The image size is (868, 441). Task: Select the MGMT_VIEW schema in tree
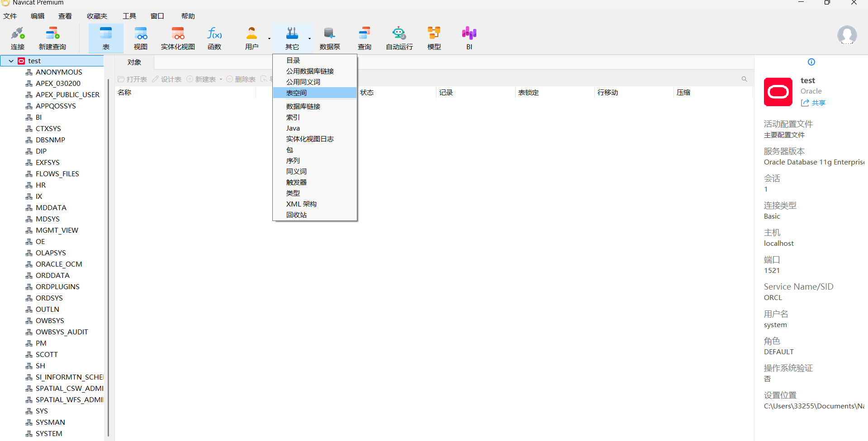57,230
